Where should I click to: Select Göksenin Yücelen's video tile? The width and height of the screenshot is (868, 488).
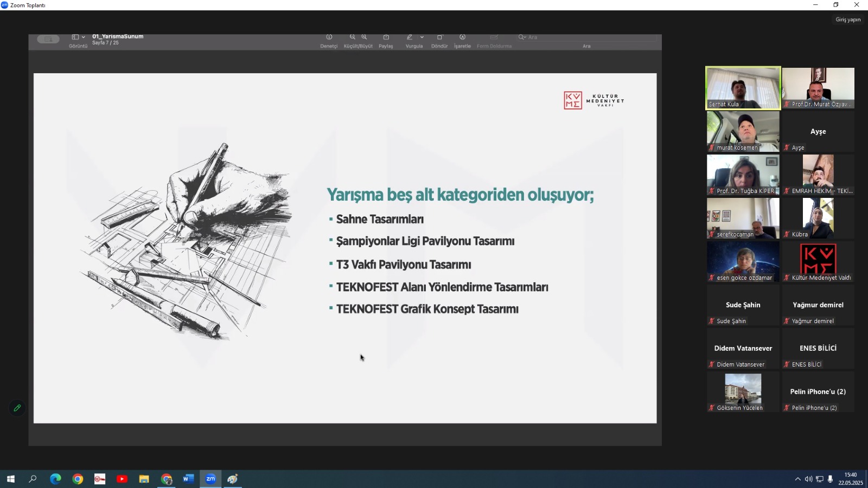tap(743, 391)
